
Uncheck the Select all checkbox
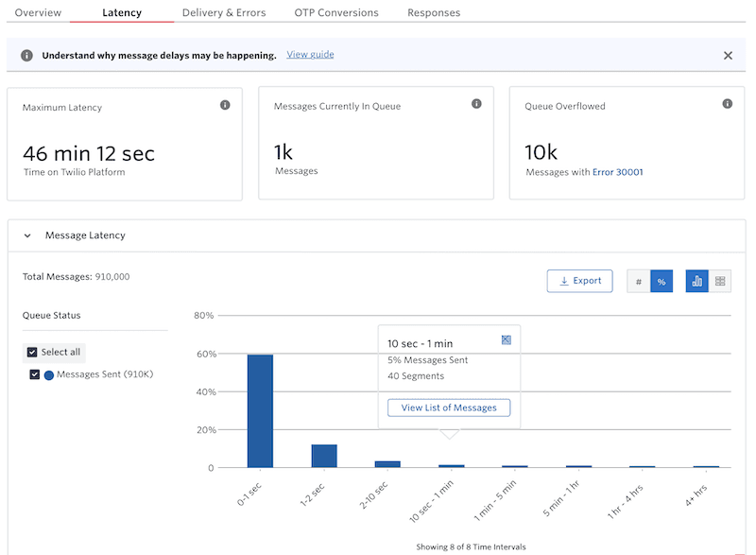point(32,352)
